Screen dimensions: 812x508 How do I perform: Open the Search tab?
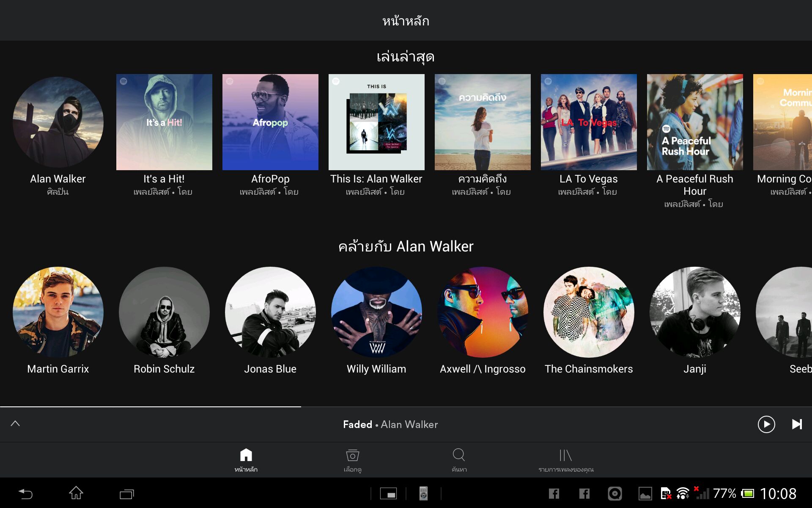[x=459, y=460]
